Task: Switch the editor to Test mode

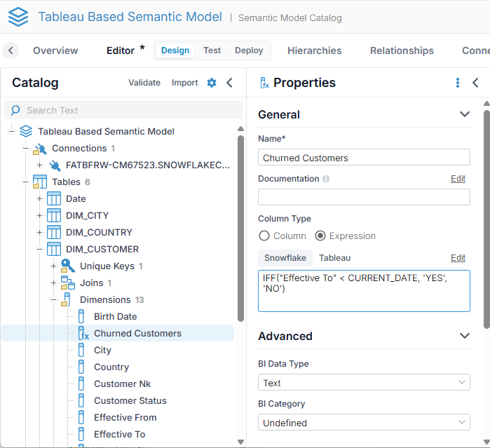Action: 212,50
